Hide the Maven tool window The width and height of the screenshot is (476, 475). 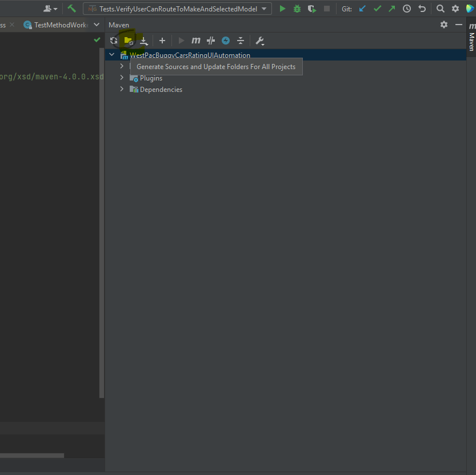tap(459, 25)
